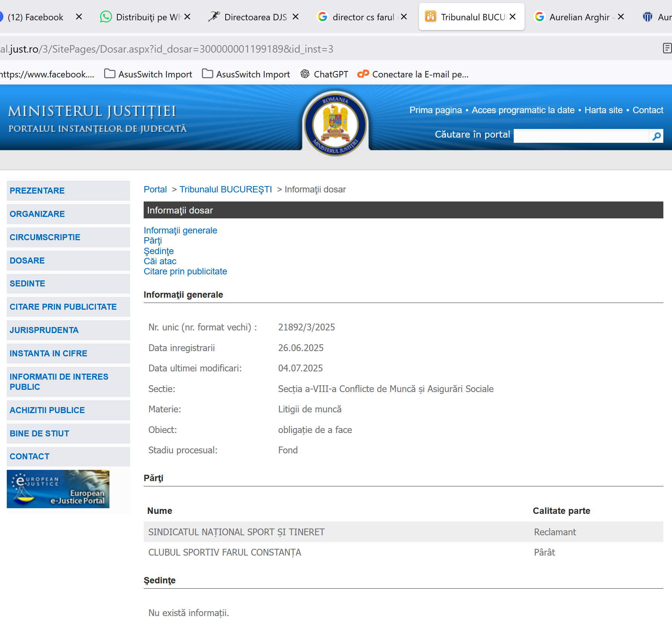This screenshot has width=672, height=633.
Task: Open the Conectare la E-mail bookmark
Action: point(413,74)
